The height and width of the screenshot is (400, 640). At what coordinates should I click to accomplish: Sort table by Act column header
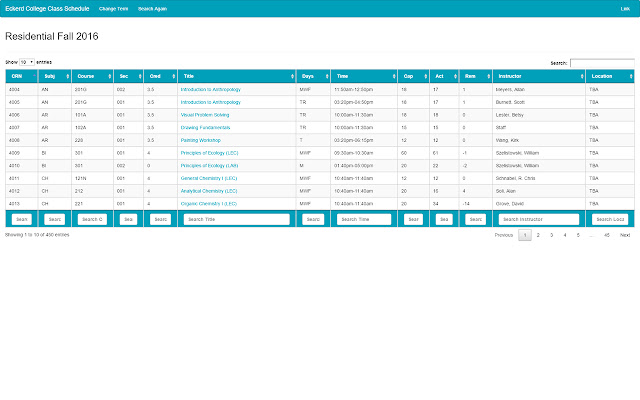click(x=444, y=76)
